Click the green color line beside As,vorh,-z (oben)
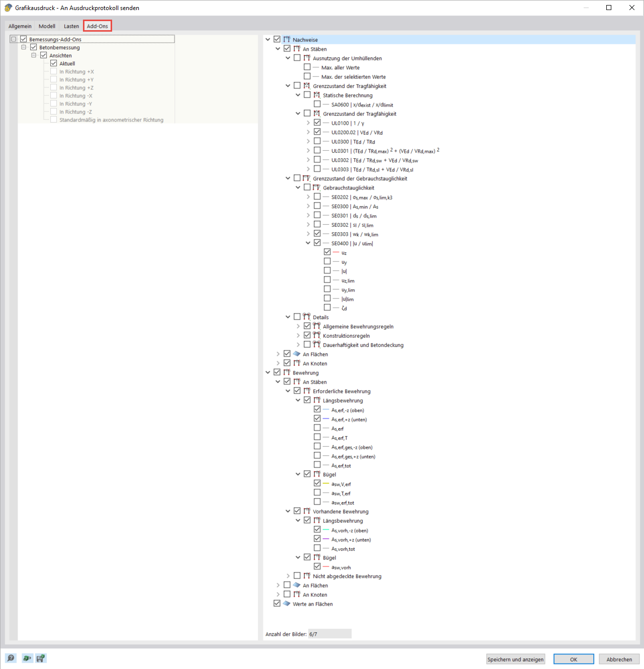The image size is (644, 669). pyautogui.click(x=325, y=529)
